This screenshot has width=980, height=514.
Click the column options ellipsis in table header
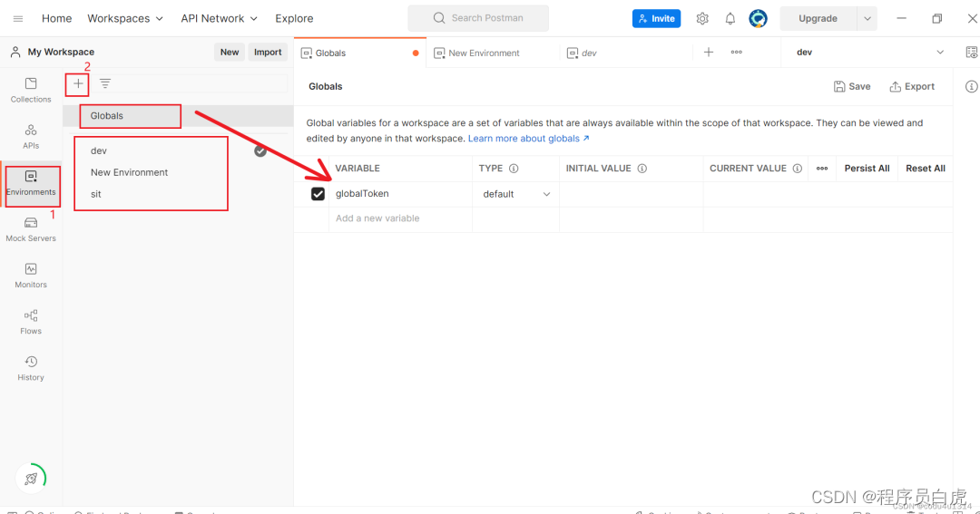click(x=822, y=169)
